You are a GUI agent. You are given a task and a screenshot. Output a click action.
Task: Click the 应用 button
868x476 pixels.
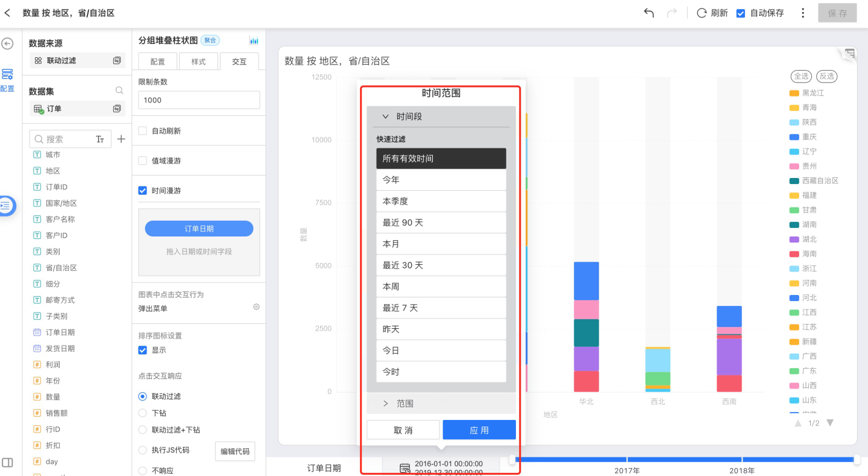(479, 430)
